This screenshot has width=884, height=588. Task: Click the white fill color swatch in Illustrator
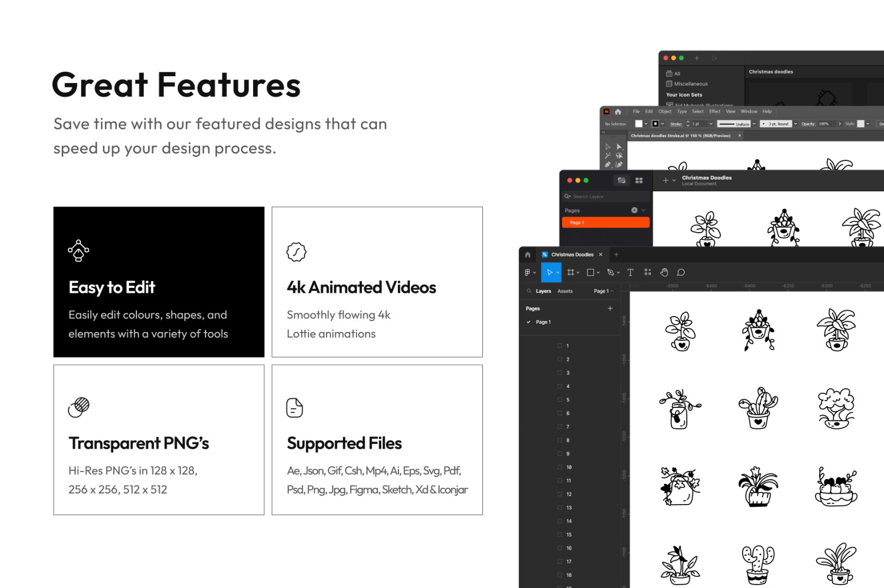[x=639, y=124]
